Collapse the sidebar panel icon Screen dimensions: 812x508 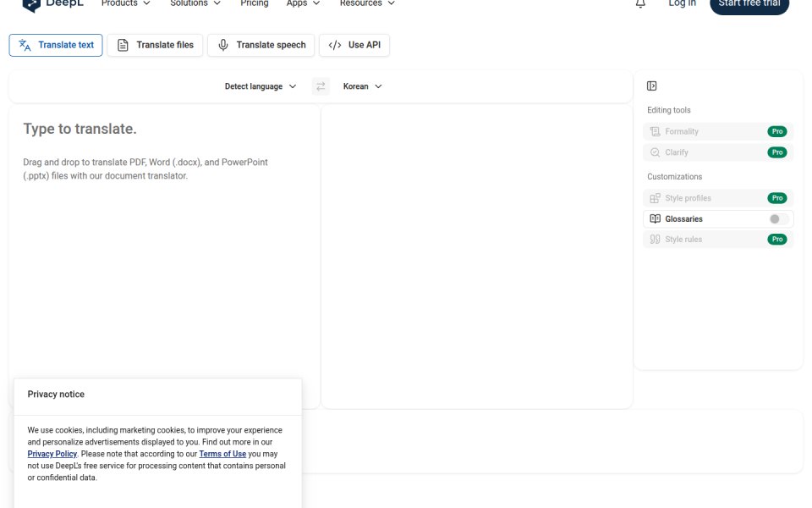pyautogui.click(x=651, y=86)
